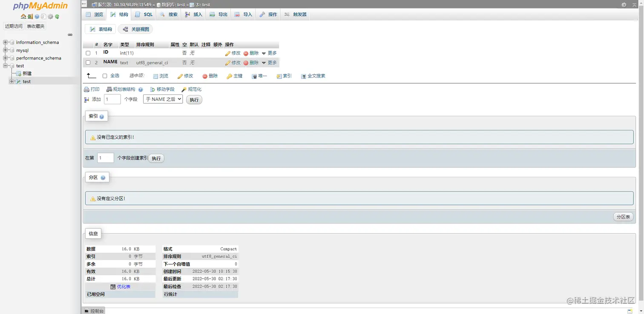Click the red 删除 icon in the NAME row
This screenshot has width=644, height=314.
point(246,63)
